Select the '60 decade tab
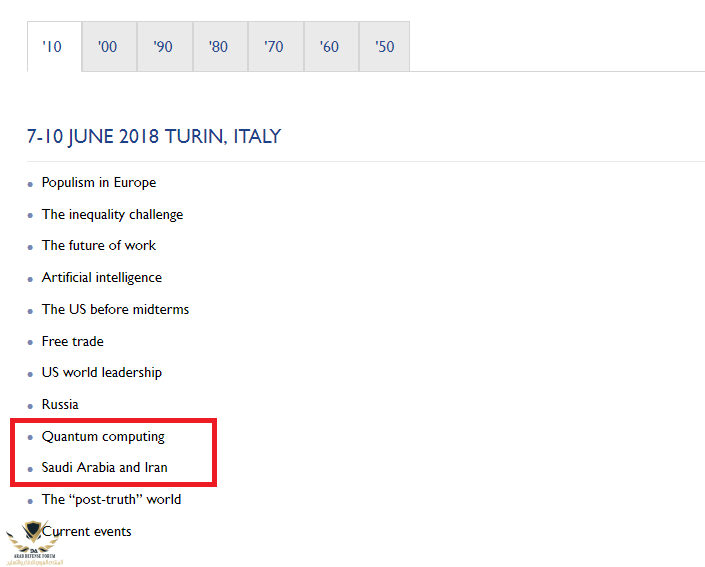The image size is (705, 567). tap(329, 47)
